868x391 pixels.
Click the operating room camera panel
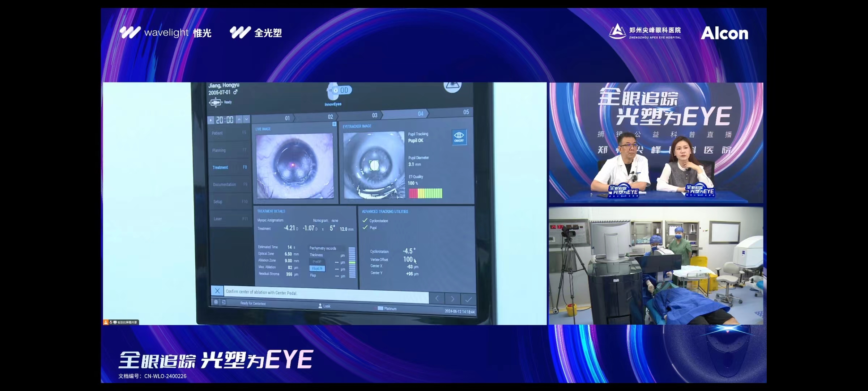(656, 266)
